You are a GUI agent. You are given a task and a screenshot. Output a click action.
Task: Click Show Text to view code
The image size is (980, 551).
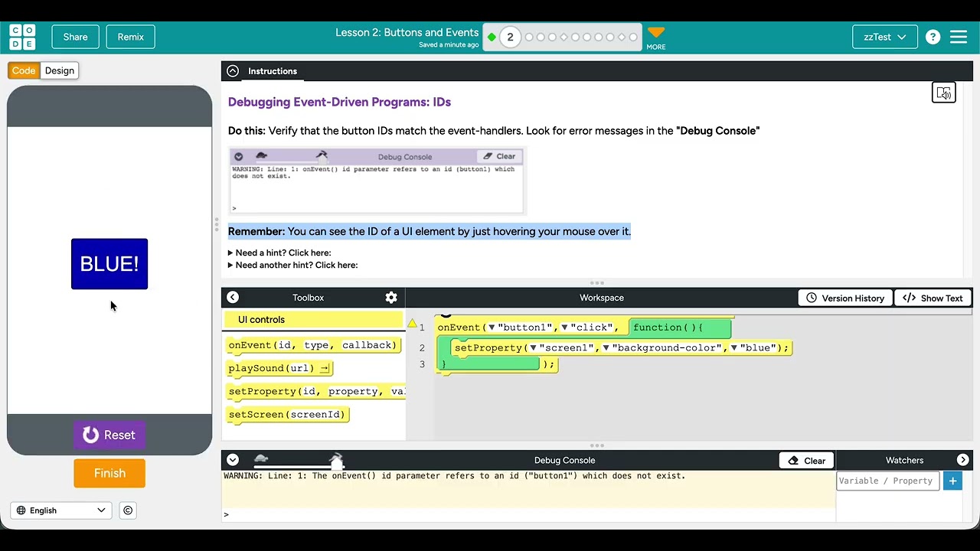pos(933,298)
